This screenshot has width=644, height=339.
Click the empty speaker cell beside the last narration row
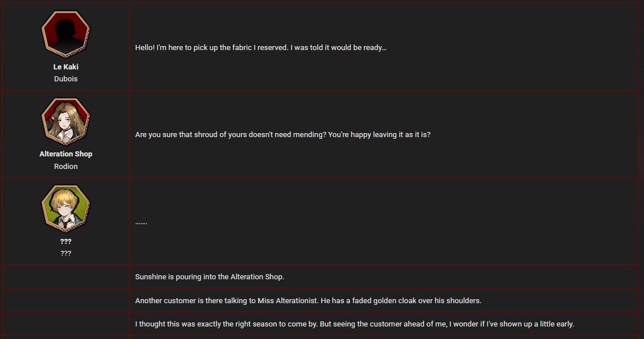(x=65, y=324)
